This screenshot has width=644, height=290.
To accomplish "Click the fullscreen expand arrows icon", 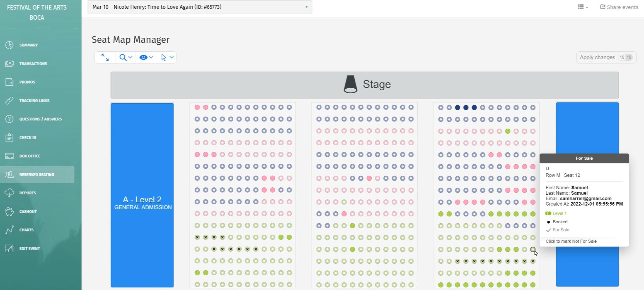I will tap(105, 57).
